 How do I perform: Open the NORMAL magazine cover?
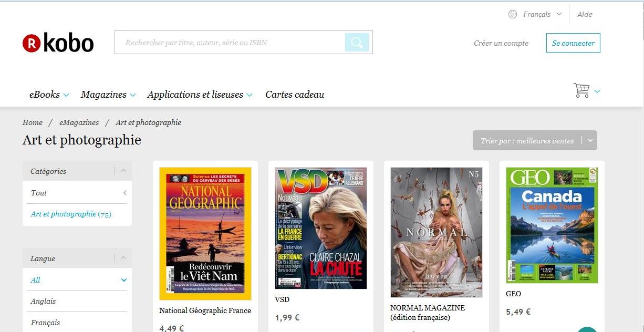(x=437, y=232)
